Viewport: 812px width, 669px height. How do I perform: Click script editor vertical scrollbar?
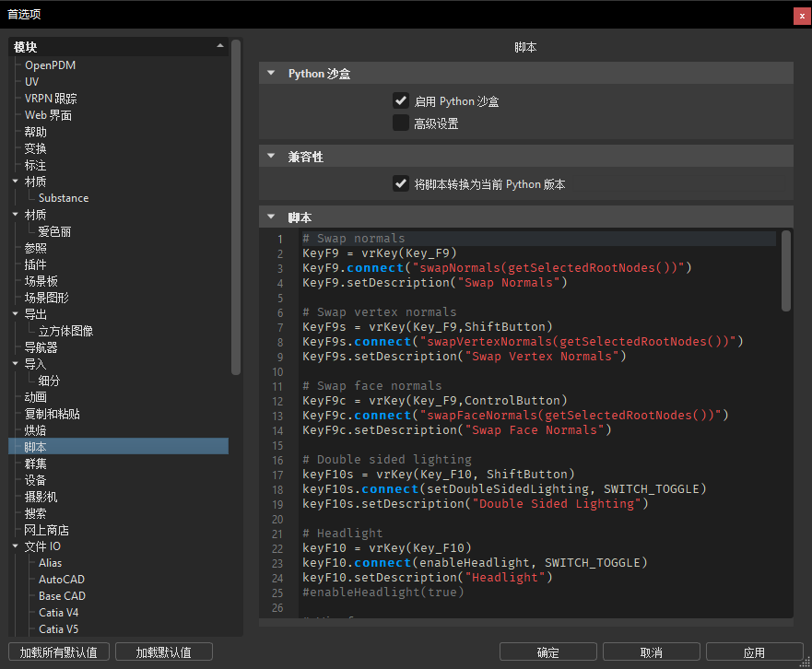(786, 271)
